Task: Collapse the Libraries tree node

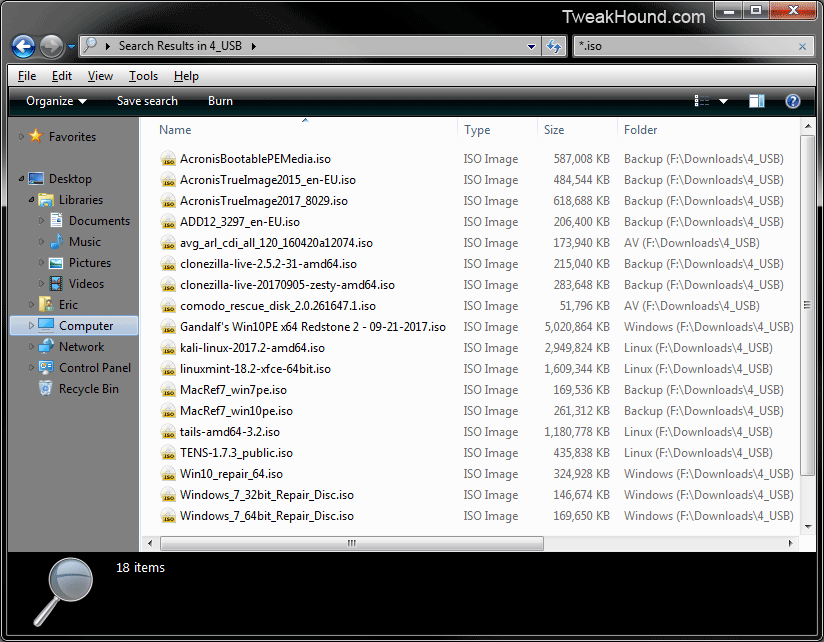Action: point(32,200)
